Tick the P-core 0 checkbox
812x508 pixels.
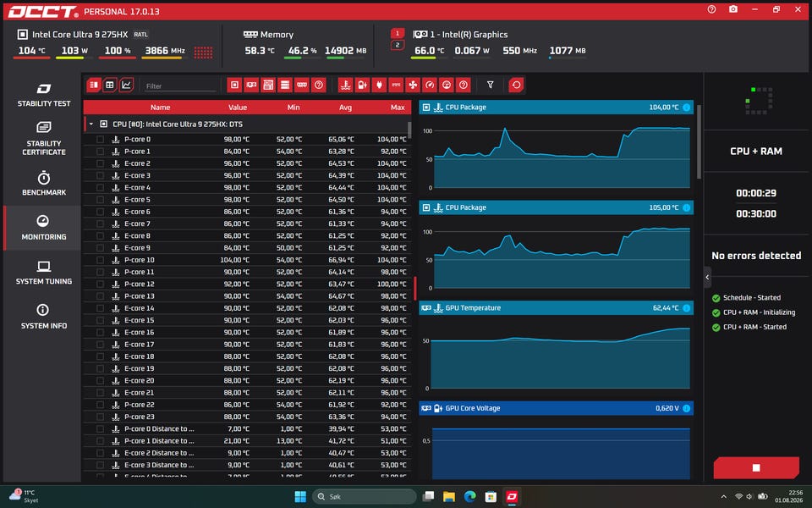click(x=100, y=140)
